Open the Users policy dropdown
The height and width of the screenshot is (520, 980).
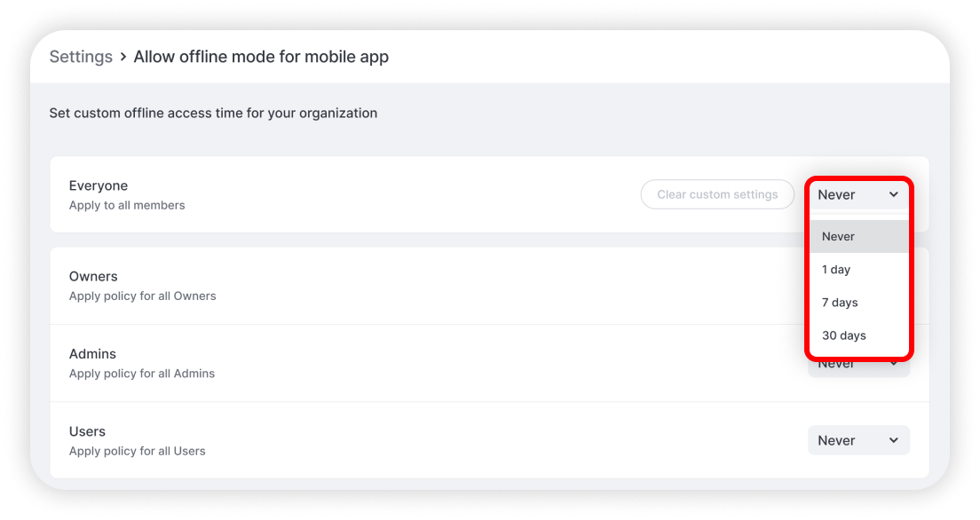point(858,441)
